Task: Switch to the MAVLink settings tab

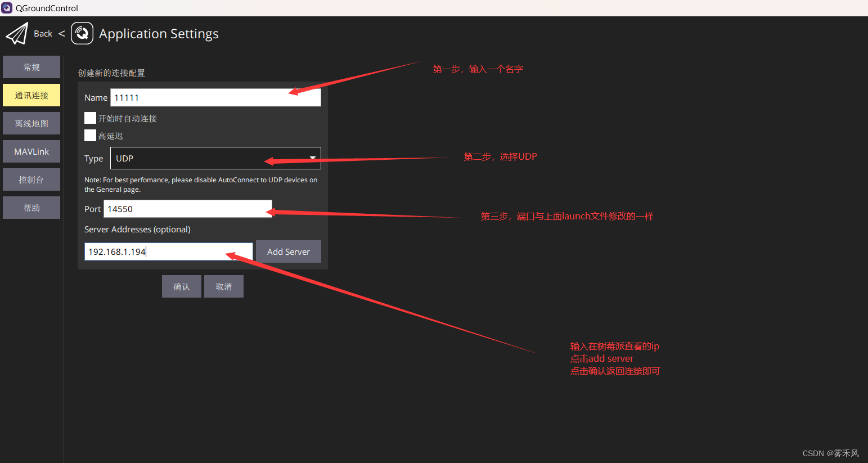Action: tap(31, 151)
